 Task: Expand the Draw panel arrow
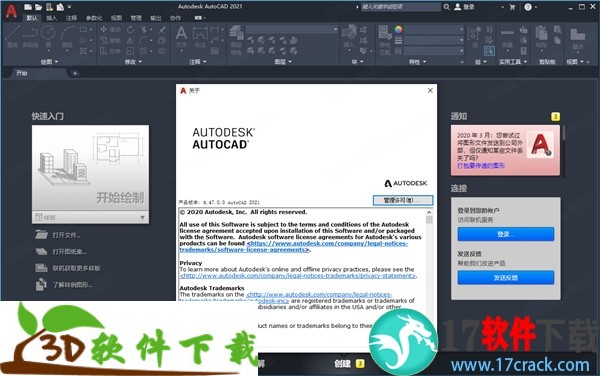click(x=56, y=62)
